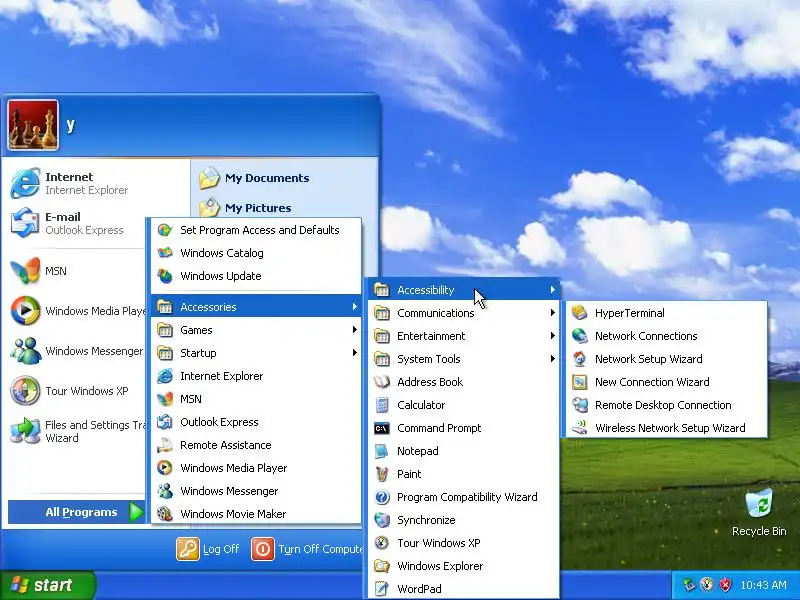Expand the Games submenu arrow
Screen dimensions: 800x600
[355, 330]
